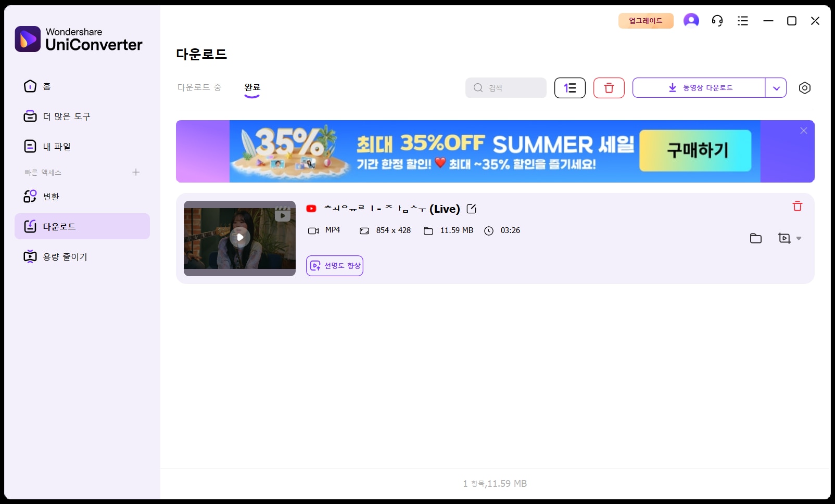Click the 동영상 다운로드 button
The image size is (835, 504).
pyautogui.click(x=699, y=88)
